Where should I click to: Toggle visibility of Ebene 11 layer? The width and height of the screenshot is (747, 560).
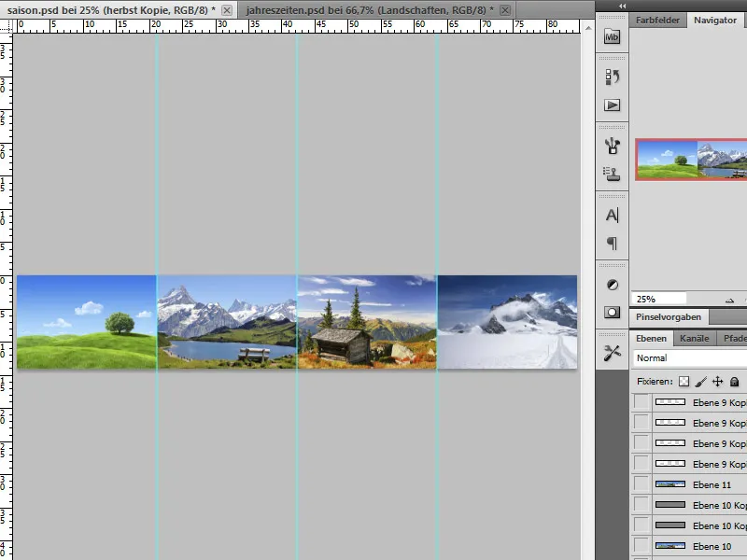641,484
